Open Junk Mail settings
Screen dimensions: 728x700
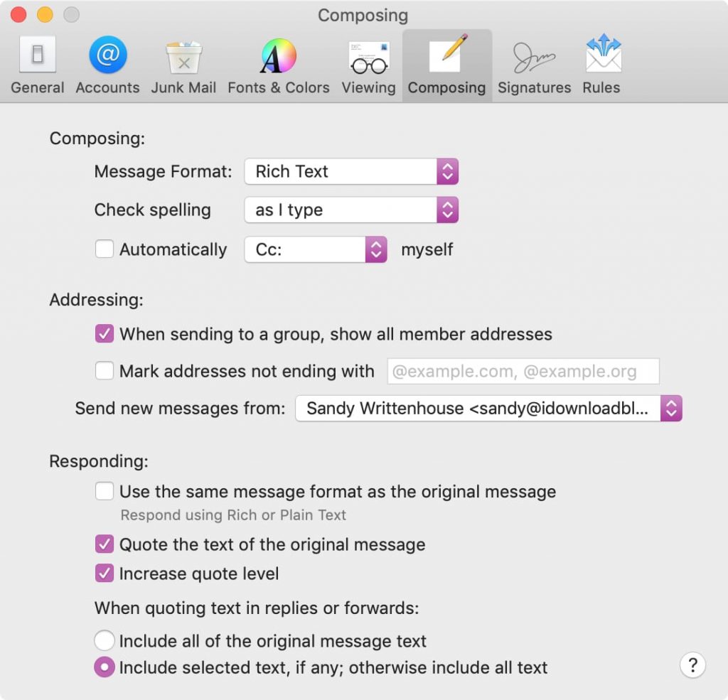tap(183, 64)
